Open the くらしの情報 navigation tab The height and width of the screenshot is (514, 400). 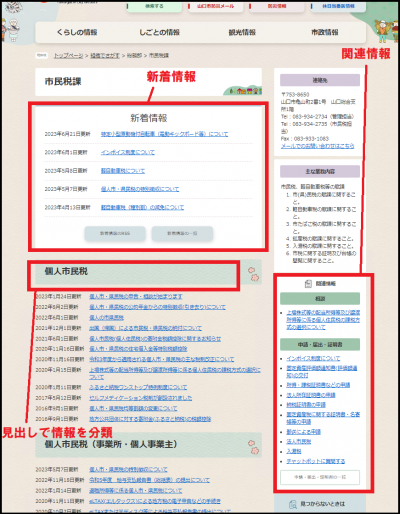click(x=77, y=32)
